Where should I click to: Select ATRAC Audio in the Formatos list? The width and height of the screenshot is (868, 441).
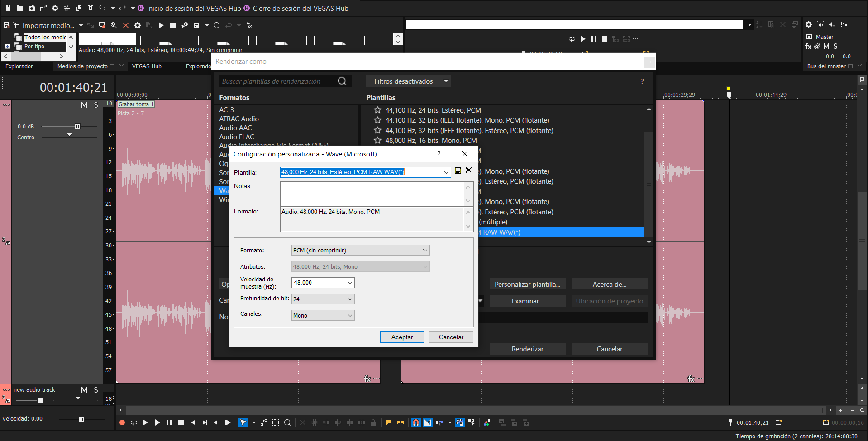(239, 119)
